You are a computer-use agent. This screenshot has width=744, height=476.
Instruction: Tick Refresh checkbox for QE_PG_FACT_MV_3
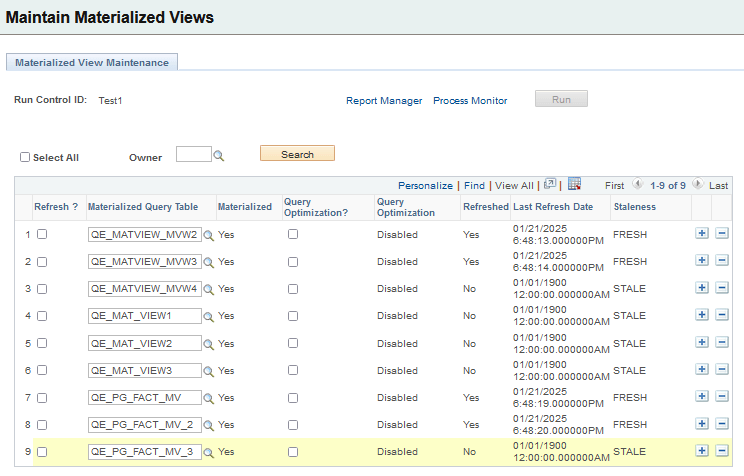(42, 452)
